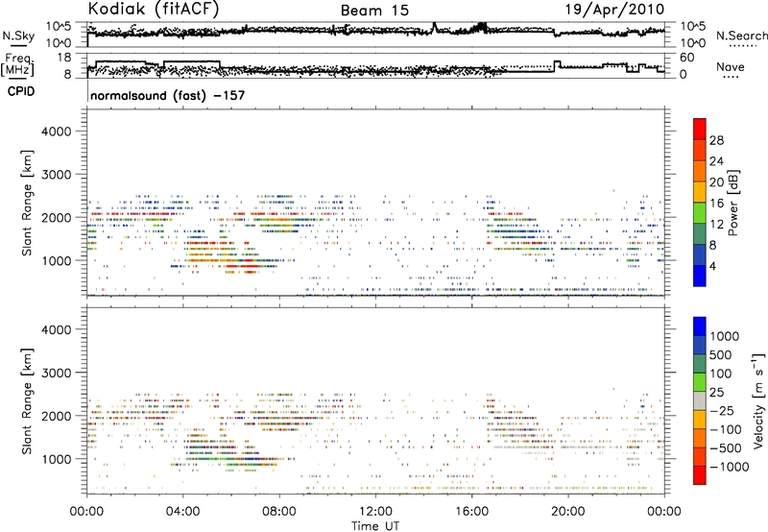The image size is (768, 532).
Task: Click the 08:00 time axis label
Action: 279,512
